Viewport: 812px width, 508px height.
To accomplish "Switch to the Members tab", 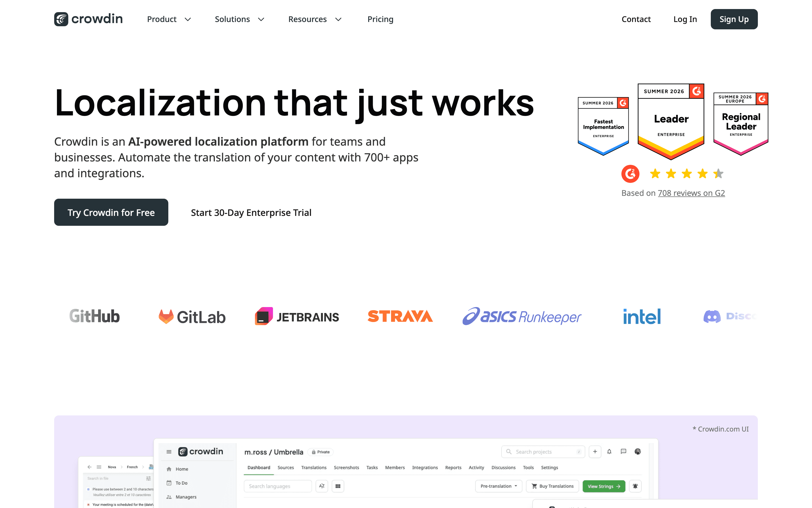I will tap(395, 467).
